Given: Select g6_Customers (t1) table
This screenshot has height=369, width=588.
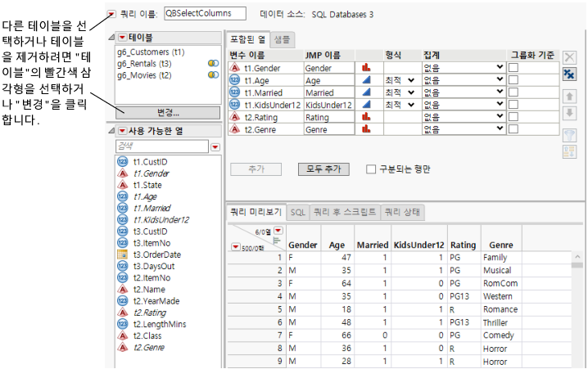Looking at the screenshot, I should point(151,52).
